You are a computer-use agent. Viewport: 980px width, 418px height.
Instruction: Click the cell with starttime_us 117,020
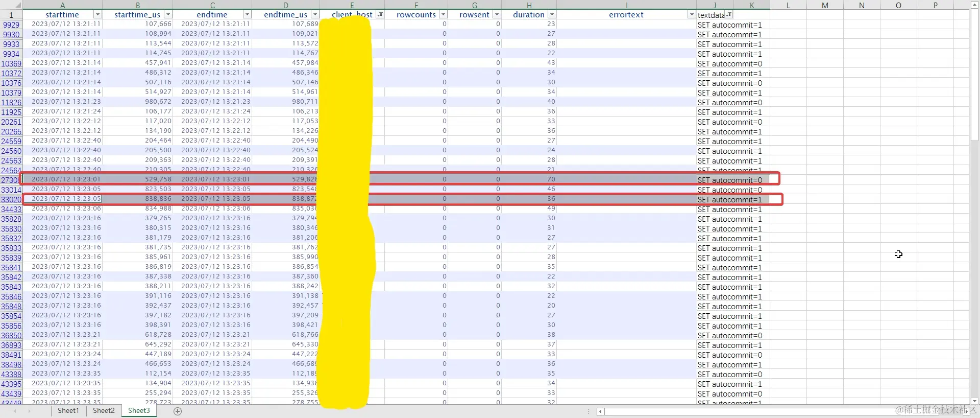tap(138, 121)
